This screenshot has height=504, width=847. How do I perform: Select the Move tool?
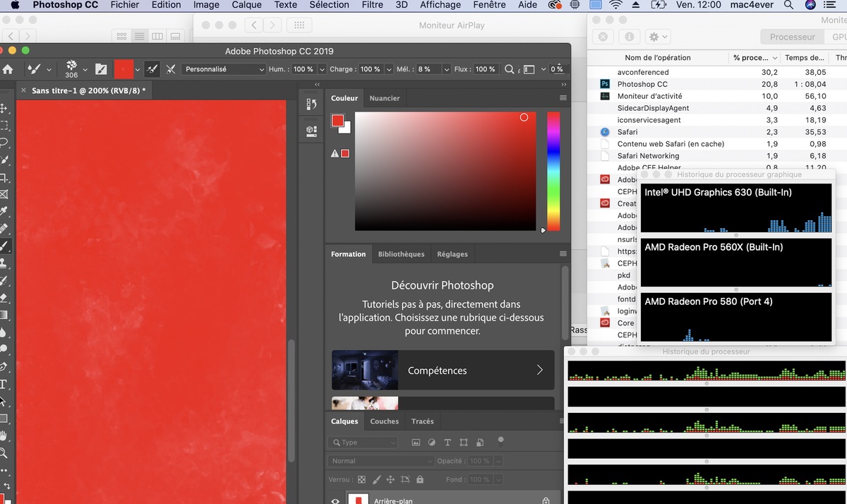coord(4,108)
